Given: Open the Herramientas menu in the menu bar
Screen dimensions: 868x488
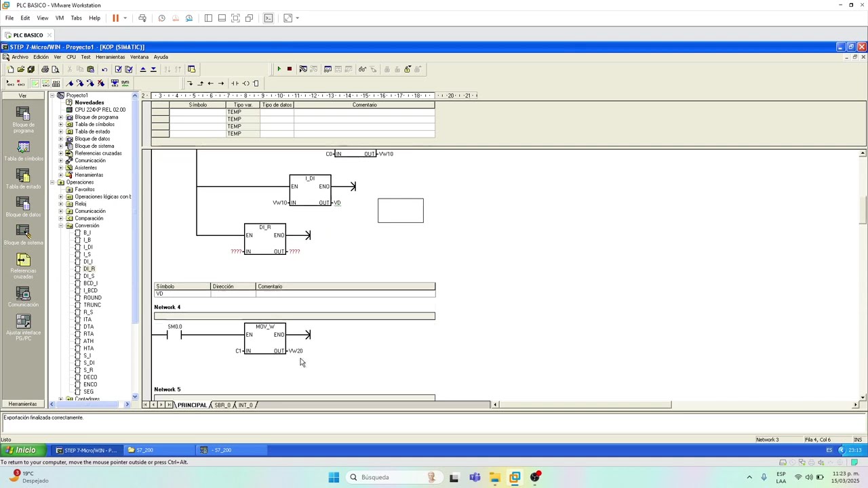Looking at the screenshot, I should (111, 57).
